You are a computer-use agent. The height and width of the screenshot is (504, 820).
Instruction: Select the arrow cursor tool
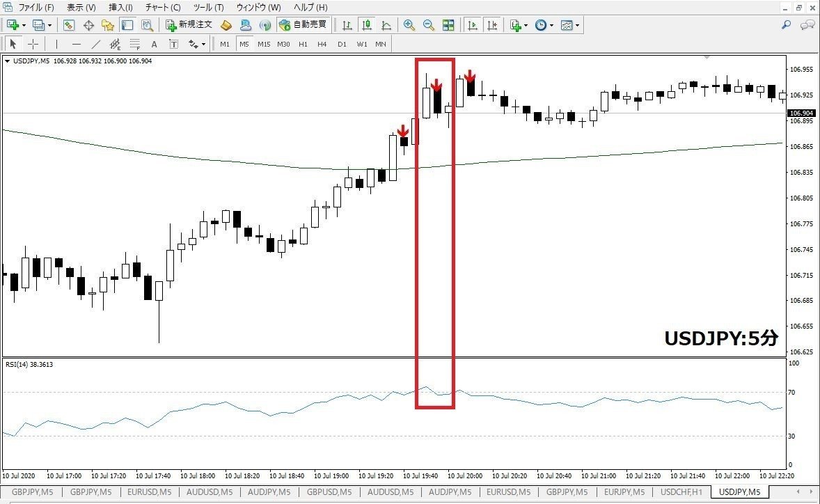click(13, 44)
